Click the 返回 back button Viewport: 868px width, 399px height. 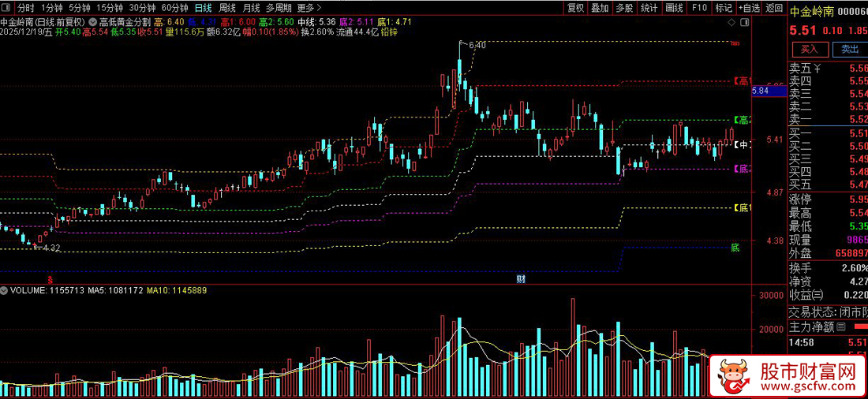coord(774,8)
